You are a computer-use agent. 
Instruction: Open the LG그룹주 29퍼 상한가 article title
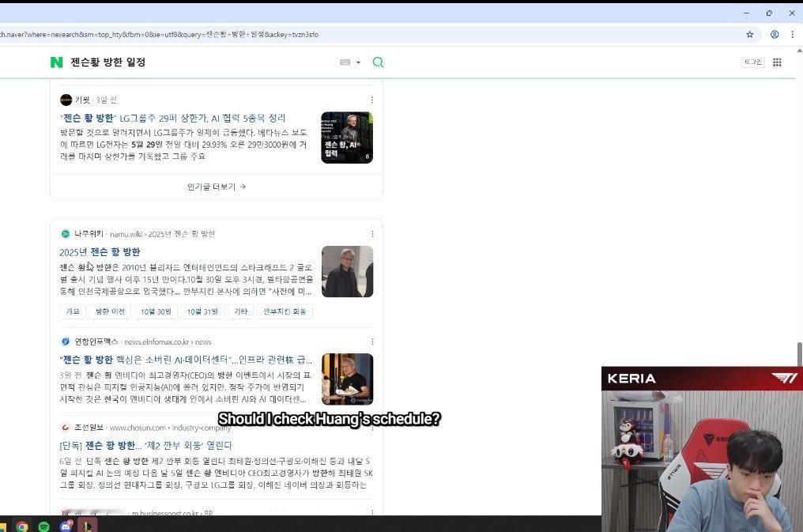pos(172,119)
